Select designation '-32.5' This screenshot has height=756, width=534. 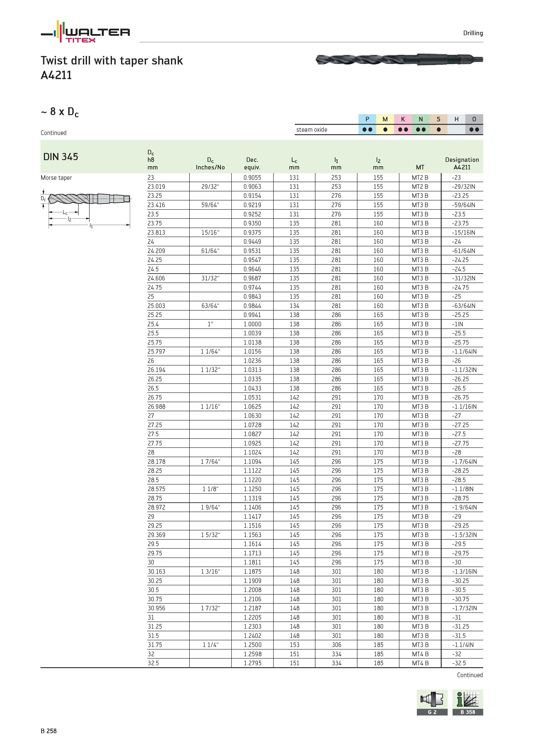coord(459,663)
